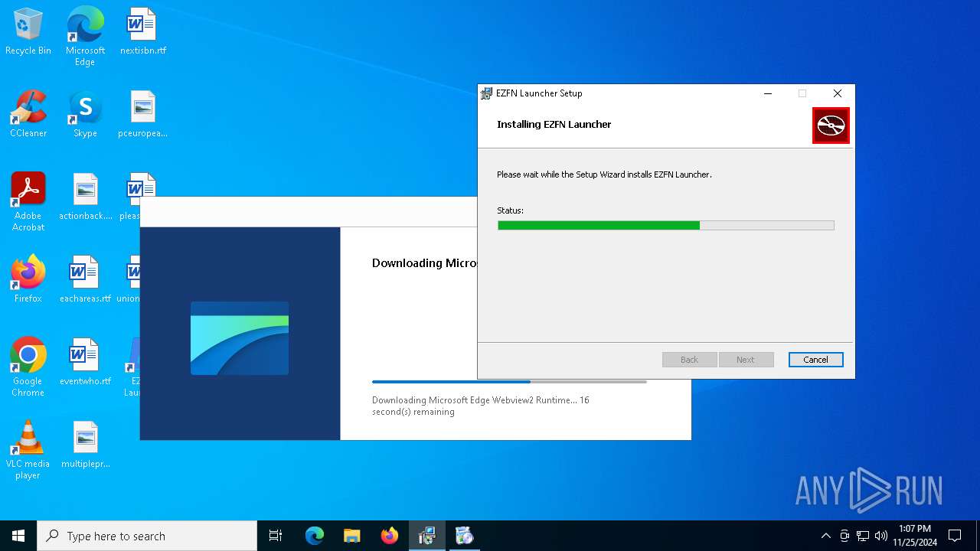Select the eachareas.rtf document icon
This screenshot has height=551, width=980.
[x=85, y=279]
